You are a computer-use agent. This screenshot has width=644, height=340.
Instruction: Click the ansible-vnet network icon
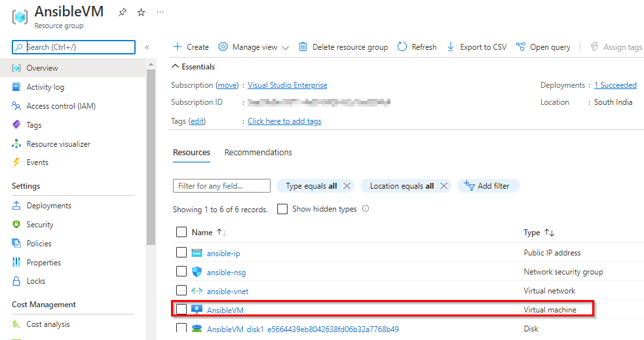tap(197, 291)
